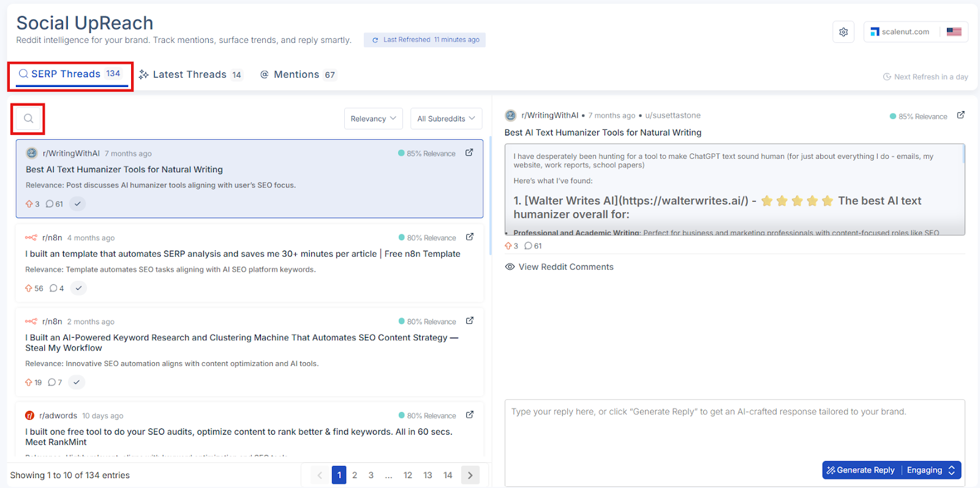Open u/susettastone user link
The image size is (980, 488).
click(673, 115)
